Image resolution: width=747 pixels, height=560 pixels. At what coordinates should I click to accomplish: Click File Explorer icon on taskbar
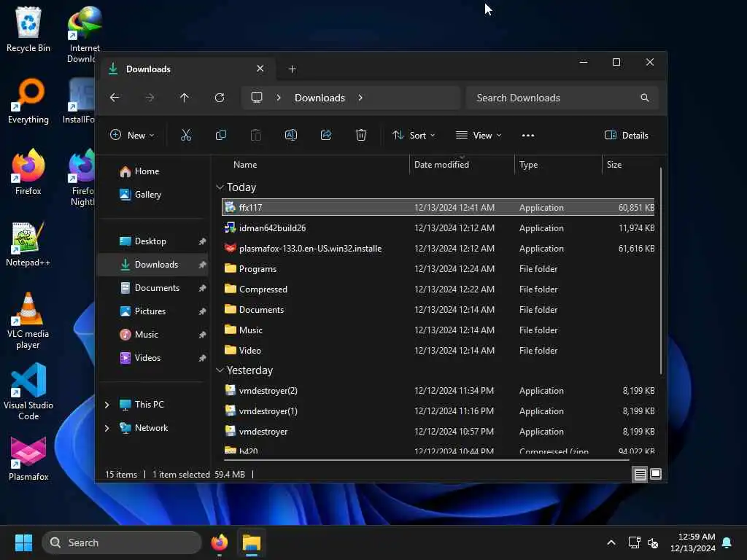(252, 542)
